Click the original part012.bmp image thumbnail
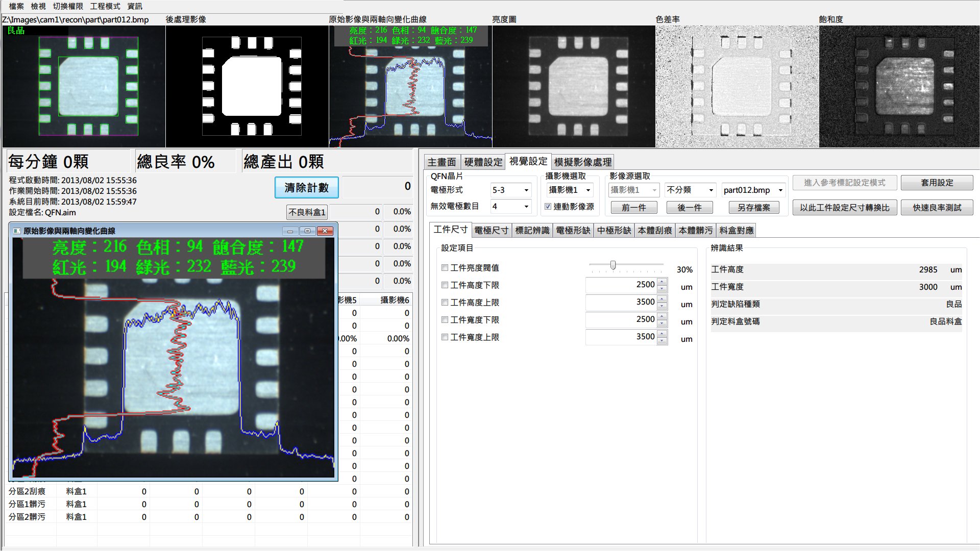This screenshot has width=980, height=551. (x=84, y=86)
